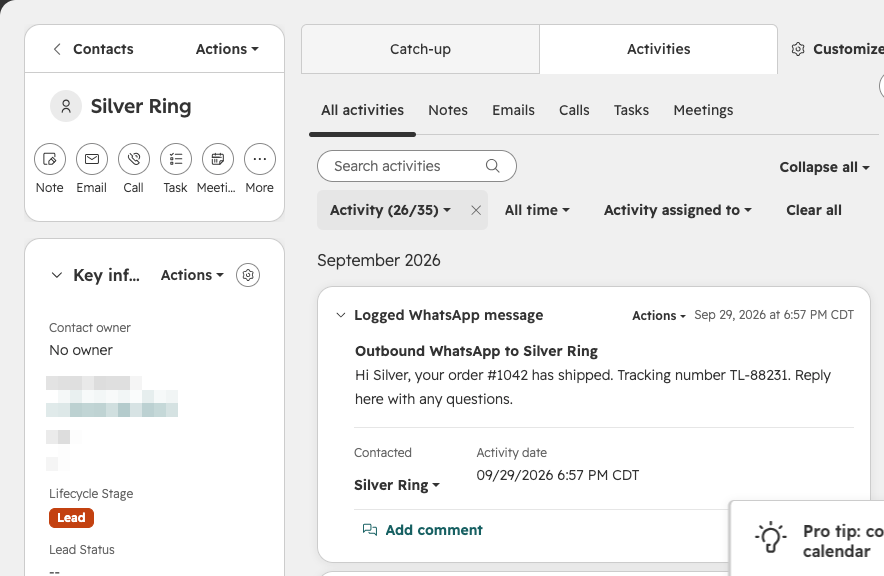884x576 pixels.
Task: Click Clear all filters
Action: (814, 210)
